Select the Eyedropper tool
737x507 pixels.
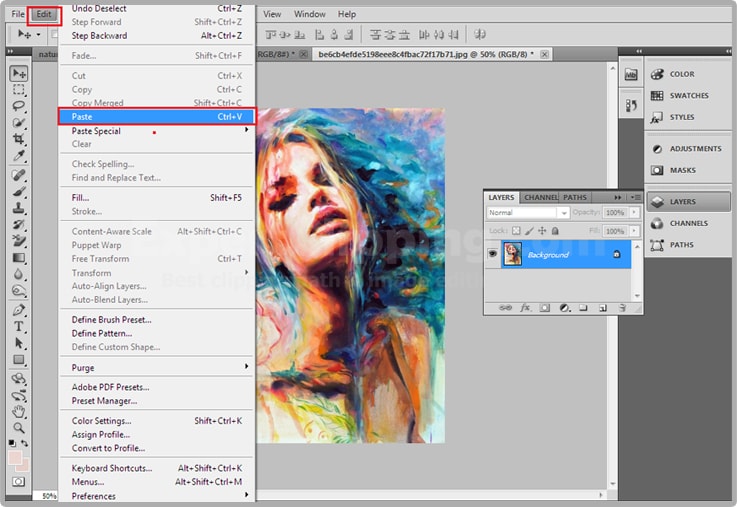click(19, 156)
